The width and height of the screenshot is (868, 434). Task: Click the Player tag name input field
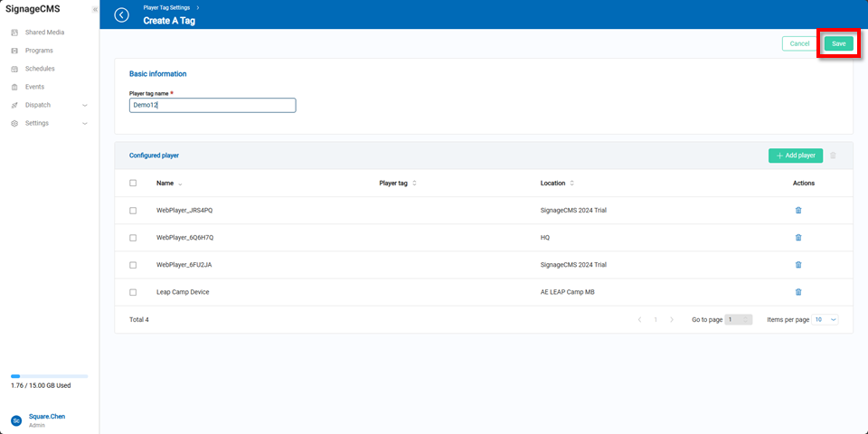coord(212,105)
